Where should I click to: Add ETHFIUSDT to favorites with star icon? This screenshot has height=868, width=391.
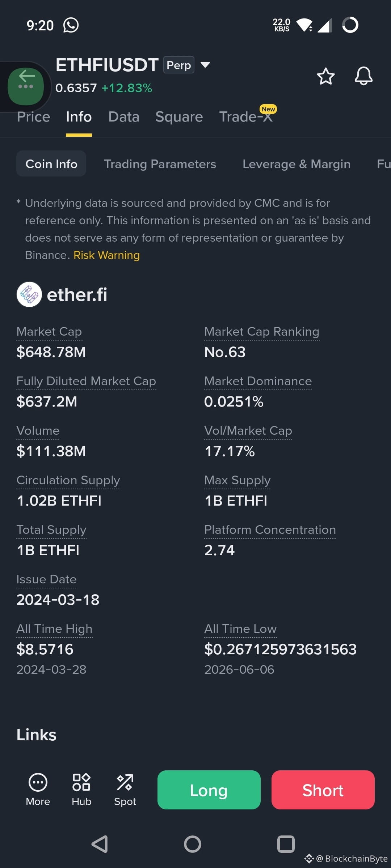pyautogui.click(x=325, y=76)
